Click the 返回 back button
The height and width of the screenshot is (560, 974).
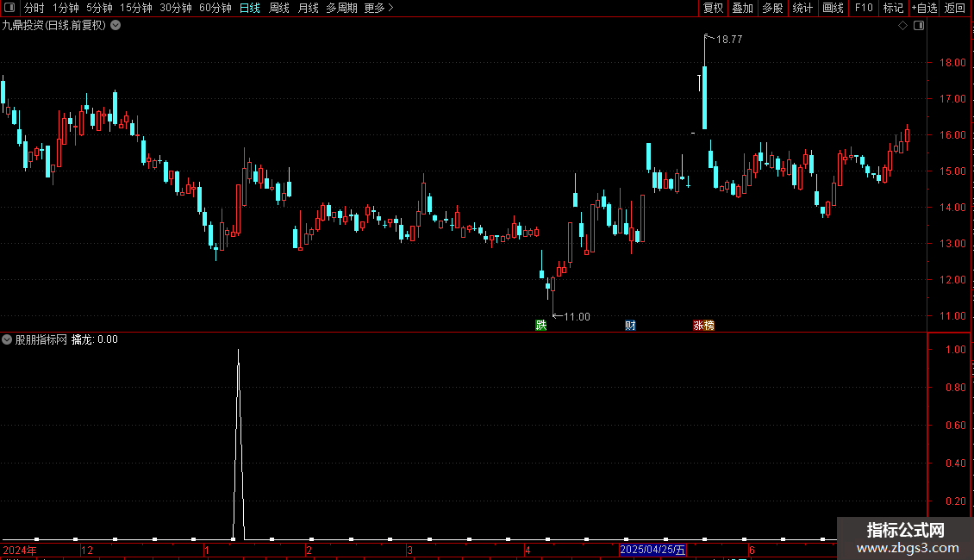click(x=955, y=8)
